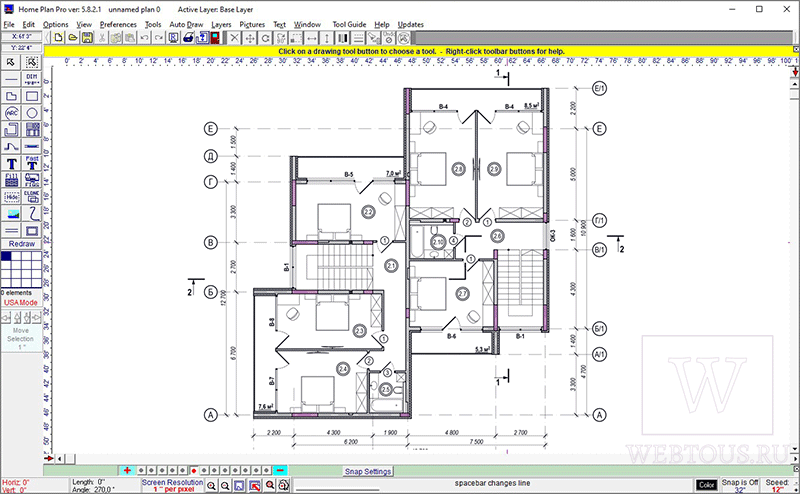
Task: Click the scroll-left arrow of horizontal scrollbar
Action: click(60, 459)
